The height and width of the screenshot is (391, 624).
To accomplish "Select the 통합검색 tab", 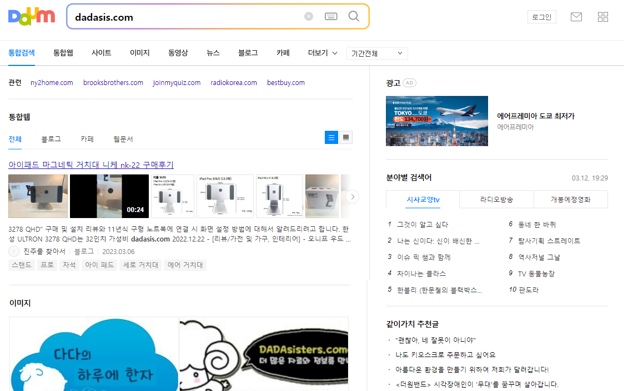I will coord(21,53).
